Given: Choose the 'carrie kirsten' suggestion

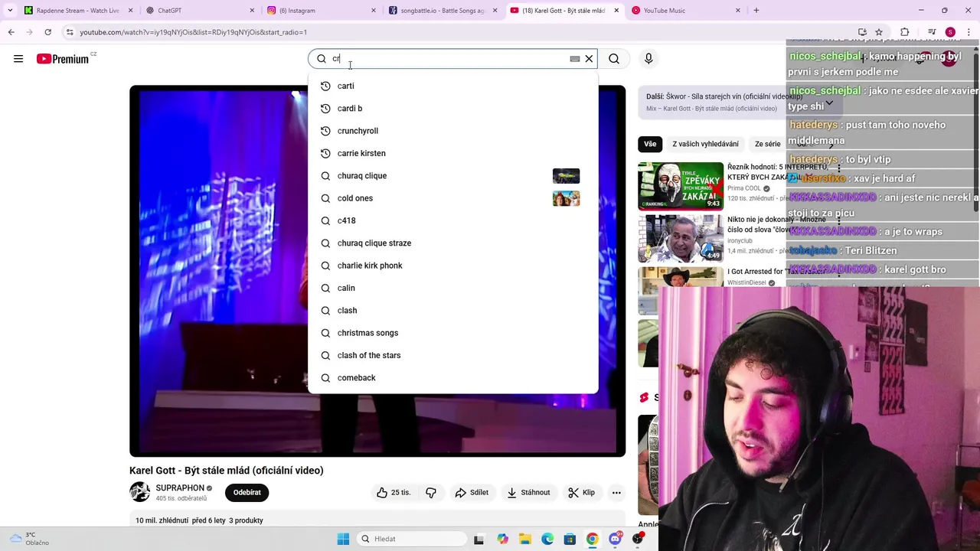Looking at the screenshot, I should pos(452,153).
